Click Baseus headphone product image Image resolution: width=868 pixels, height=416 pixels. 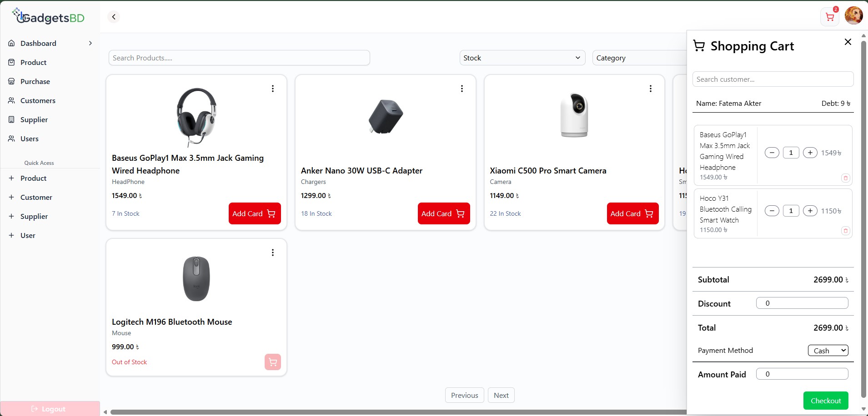pos(196,117)
